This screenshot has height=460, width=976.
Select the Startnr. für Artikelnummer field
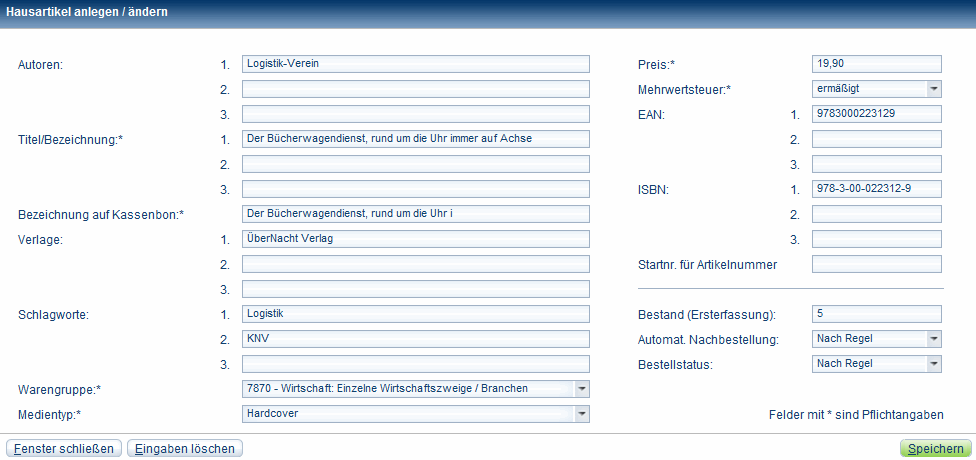[x=876, y=264]
